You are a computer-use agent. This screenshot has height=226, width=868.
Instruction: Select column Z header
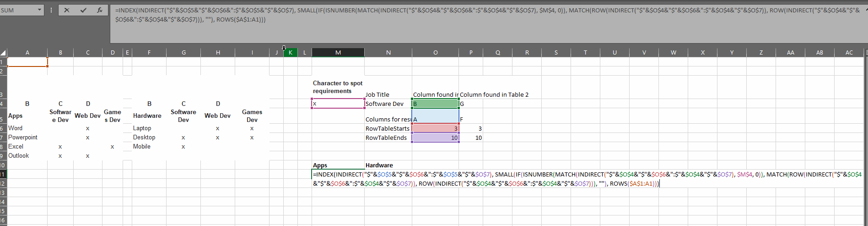point(761,53)
